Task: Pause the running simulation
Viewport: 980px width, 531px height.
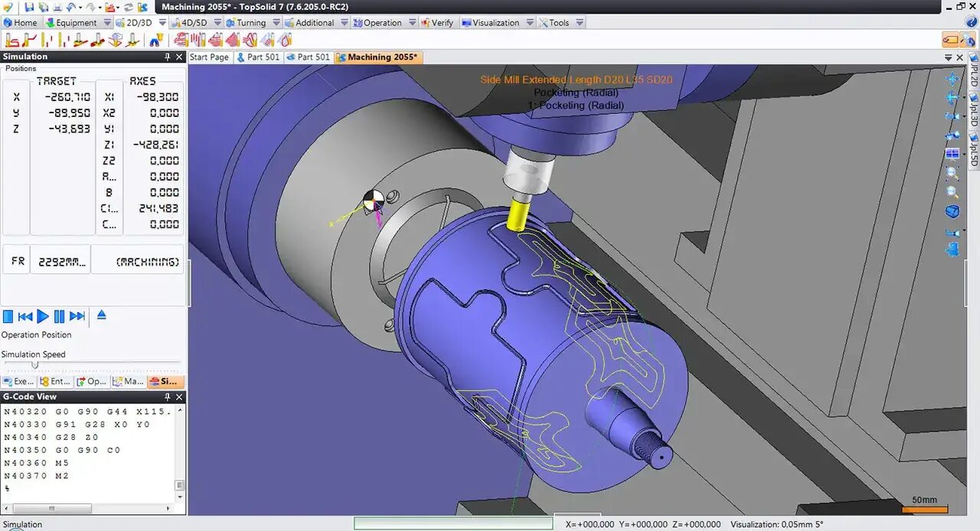Action: tap(59, 316)
